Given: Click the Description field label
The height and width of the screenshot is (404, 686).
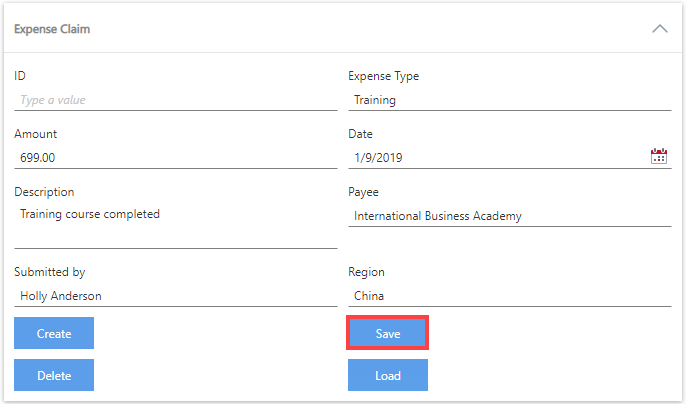Looking at the screenshot, I should tap(44, 192).
